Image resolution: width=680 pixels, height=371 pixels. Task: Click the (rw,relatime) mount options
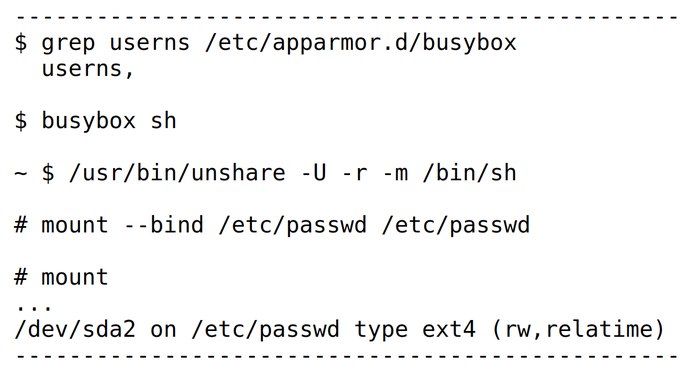point(578,329)
